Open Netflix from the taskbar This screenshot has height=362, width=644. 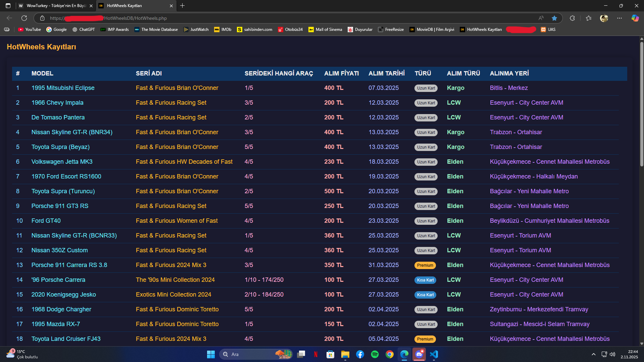[315, 354]
